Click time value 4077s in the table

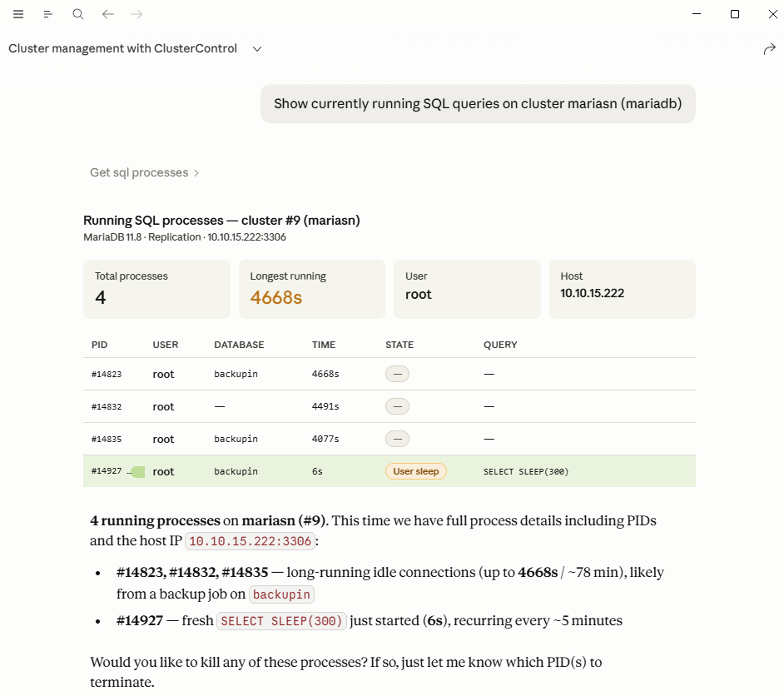click(325, 439)
